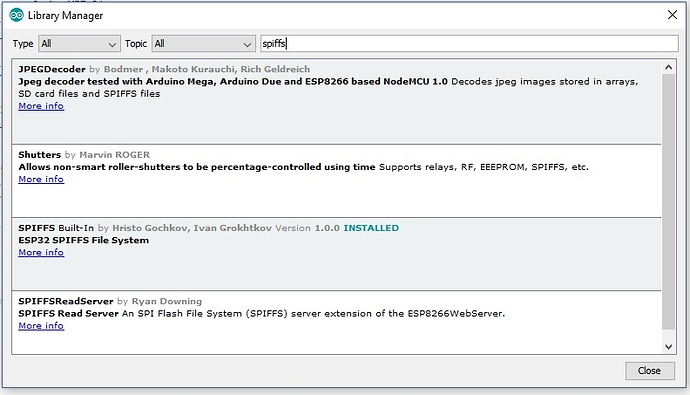This screenshot has width=690, height=395.
Task: Click the scrollbar up arrow
Action: coord(668,67)
